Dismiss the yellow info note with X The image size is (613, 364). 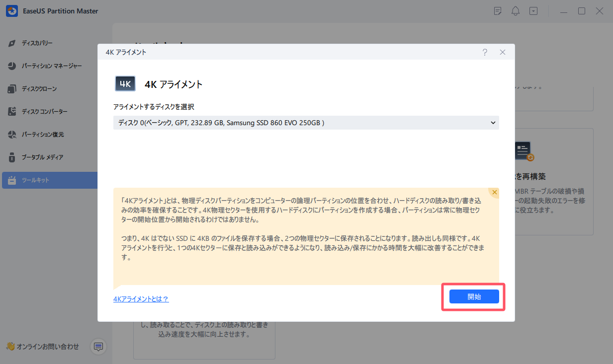pos(494,192)
